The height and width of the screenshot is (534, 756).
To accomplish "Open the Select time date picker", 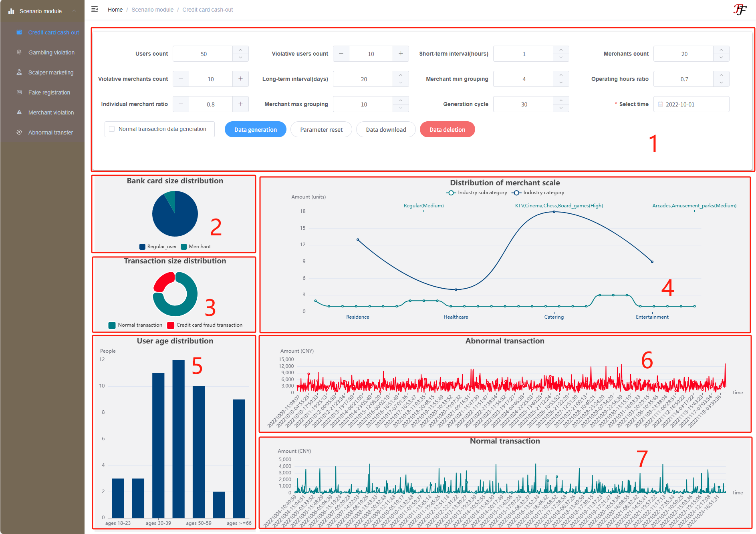I will coord(691,104).
